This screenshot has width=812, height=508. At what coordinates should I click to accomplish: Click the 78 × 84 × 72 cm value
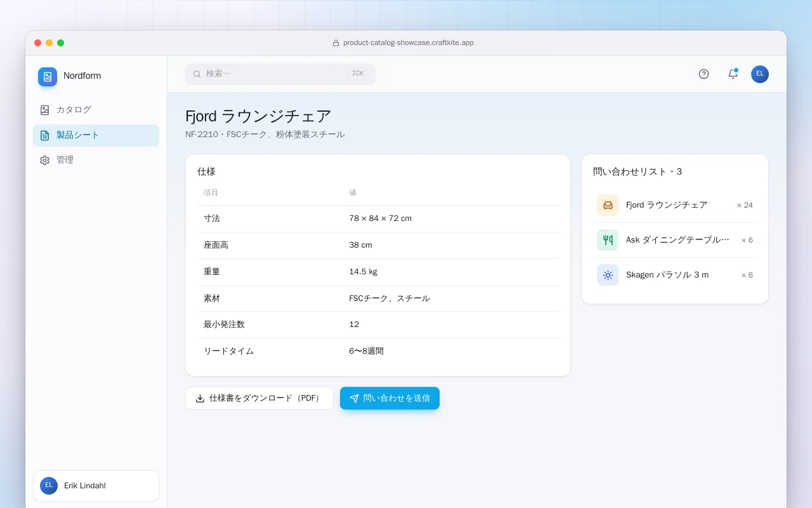380,218
